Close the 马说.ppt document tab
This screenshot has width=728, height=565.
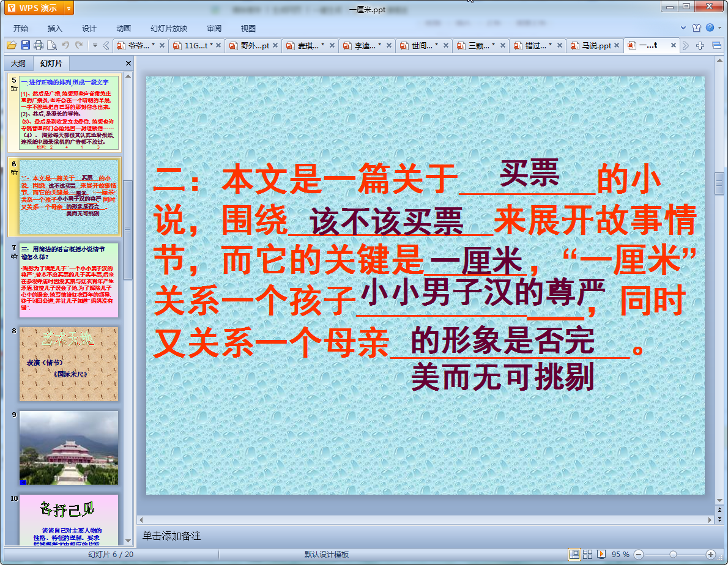pos(617,45)
